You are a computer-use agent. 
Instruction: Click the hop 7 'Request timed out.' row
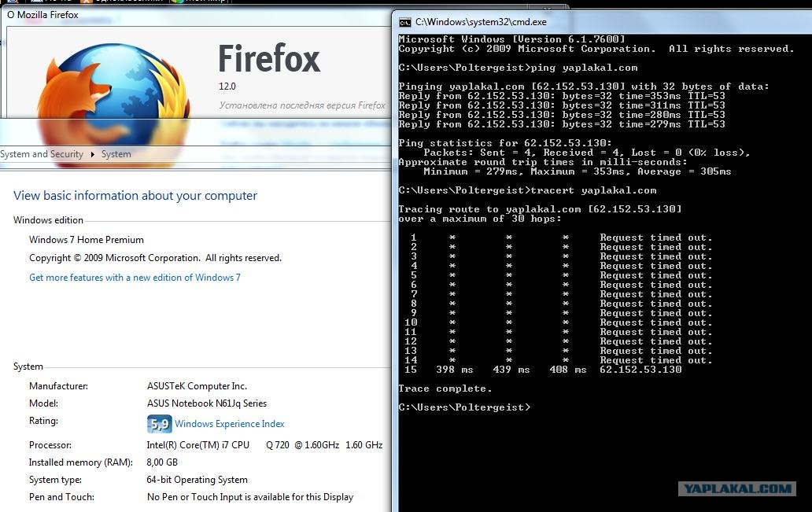point(561,294)
